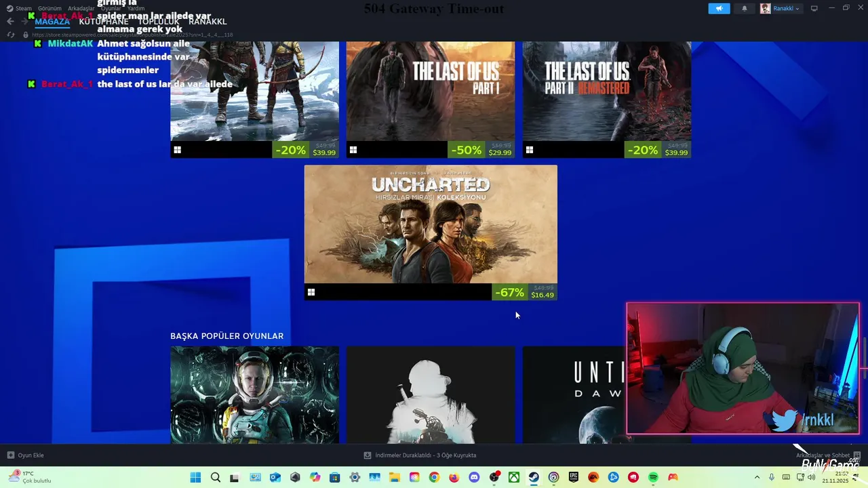
Task: Reload the store page
Action: [x=10, y=35]
